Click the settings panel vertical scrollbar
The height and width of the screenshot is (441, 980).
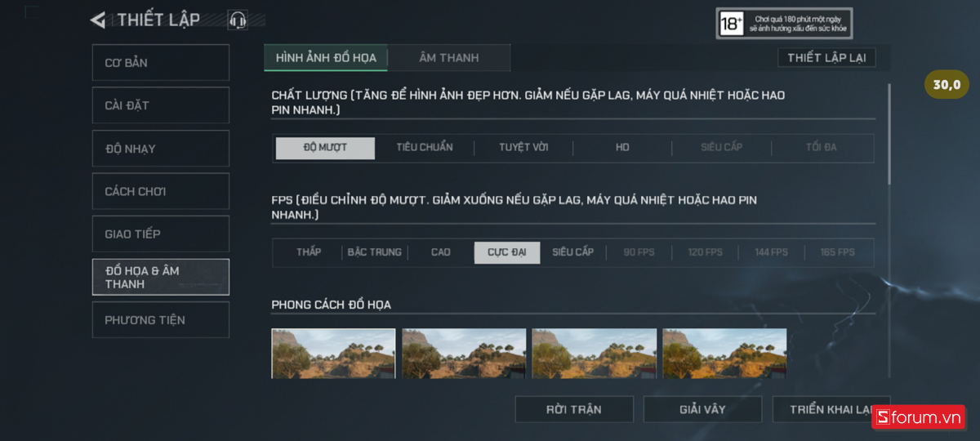pyautogui.click(x=889, y=132)
